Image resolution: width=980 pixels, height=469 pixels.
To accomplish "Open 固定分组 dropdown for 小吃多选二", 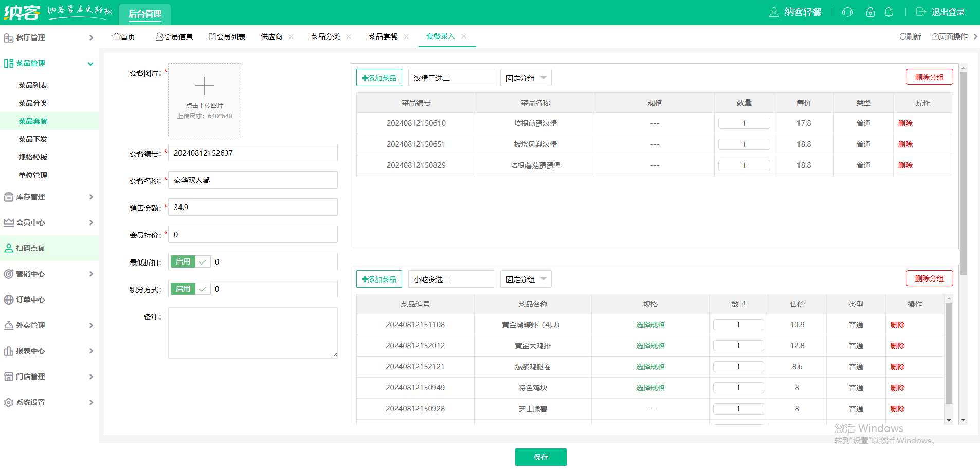I will tap(525, 279).
